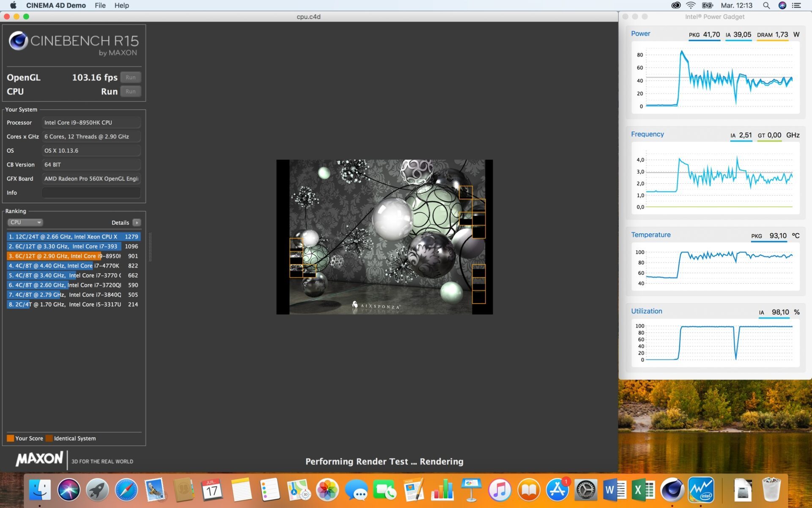
Task: Open Finder from the Dock
Action: (x=40, y=490)
